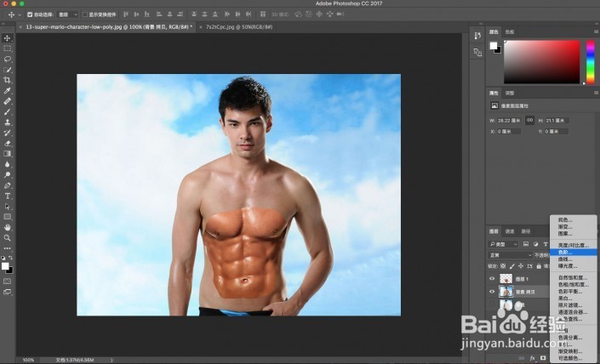600x364 pixels.
Task: Select the Zoom tool
Action: (8, 238)
